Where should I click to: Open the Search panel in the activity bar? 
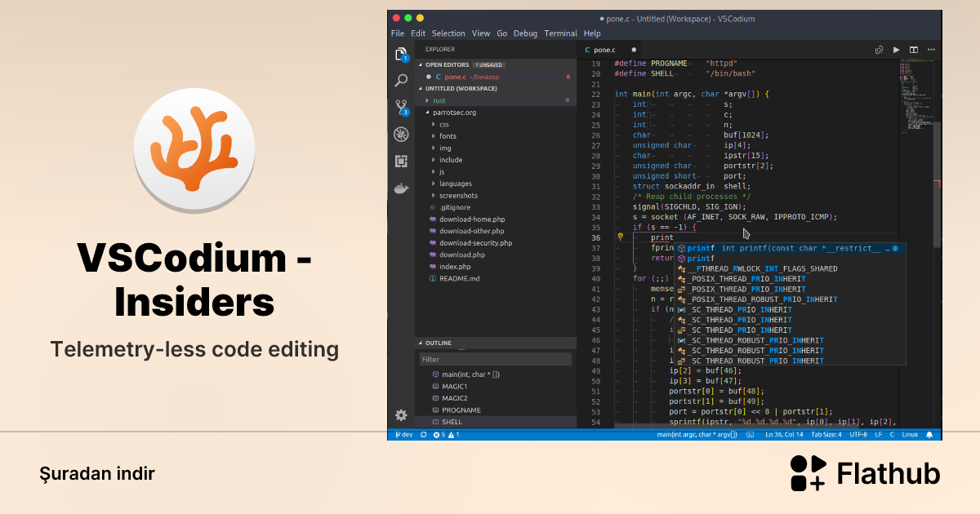401,79
